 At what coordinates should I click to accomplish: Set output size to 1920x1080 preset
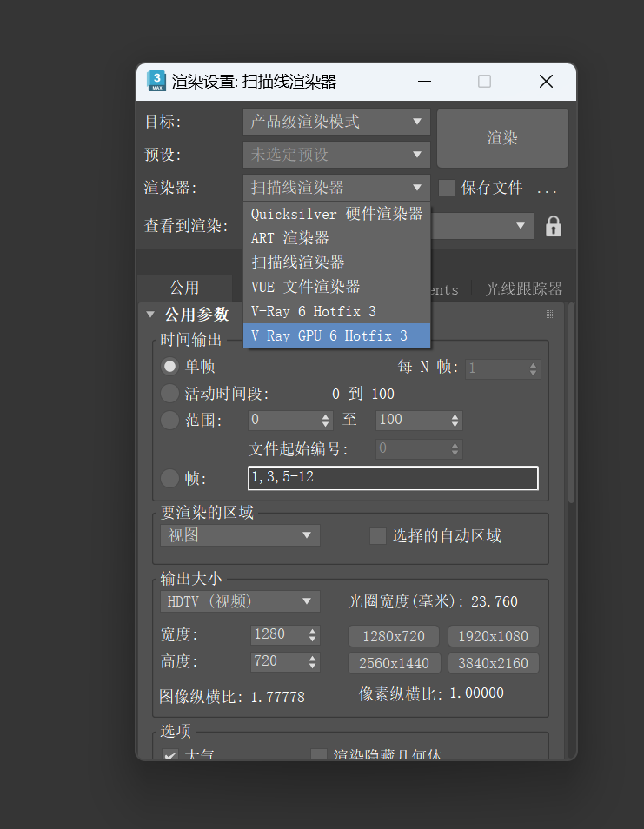494,636
